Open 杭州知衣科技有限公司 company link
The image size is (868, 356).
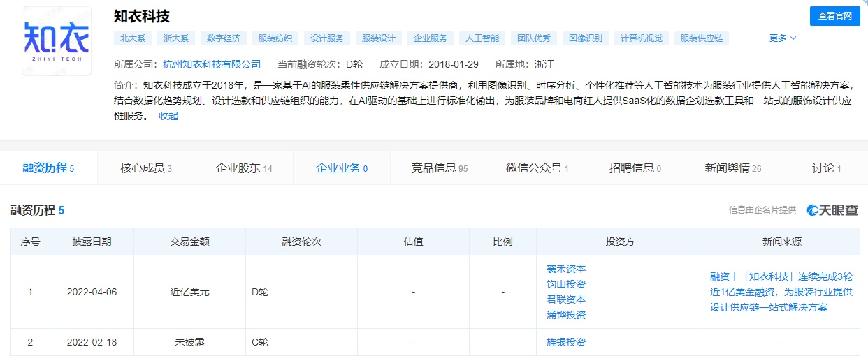point(212,64)
